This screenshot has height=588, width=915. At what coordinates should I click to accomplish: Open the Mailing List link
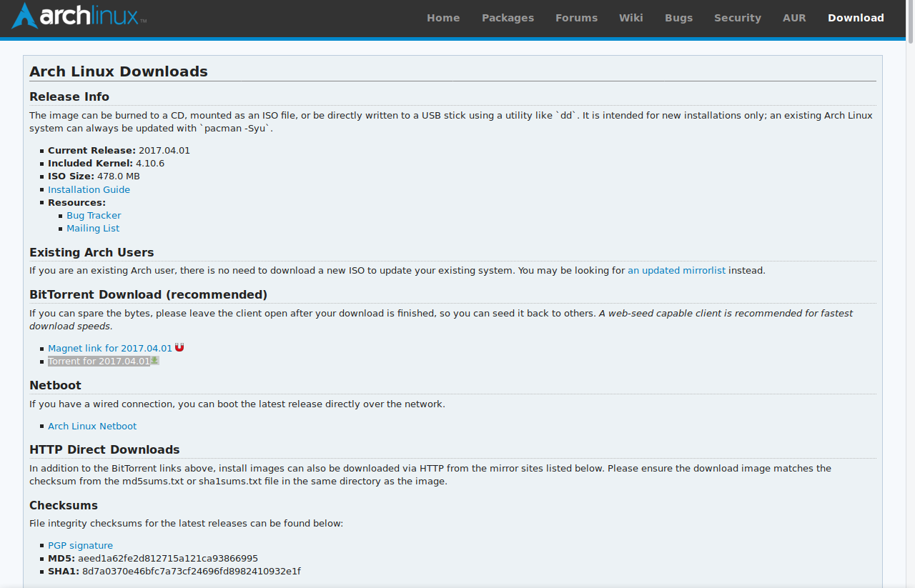point(93,228)
